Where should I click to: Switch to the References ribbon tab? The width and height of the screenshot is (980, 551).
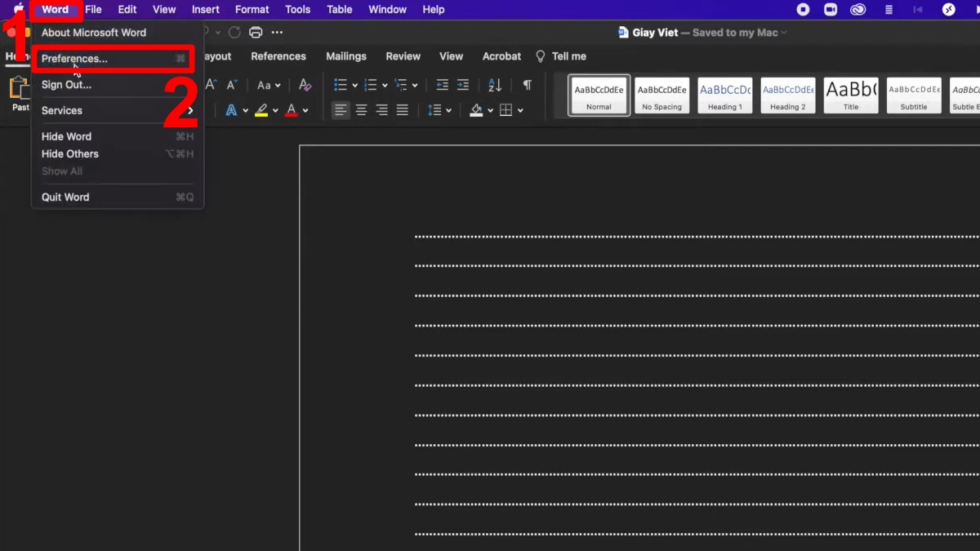278,56
